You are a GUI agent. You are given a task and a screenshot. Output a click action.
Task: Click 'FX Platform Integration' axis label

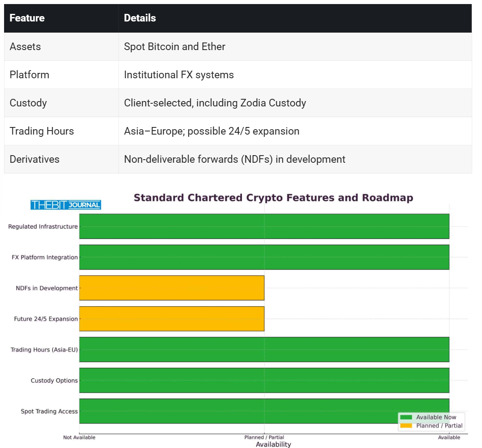click(45, 258)
